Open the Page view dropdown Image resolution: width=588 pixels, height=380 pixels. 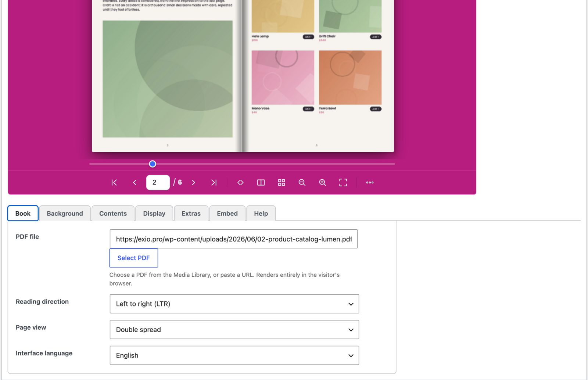point(234,330)
